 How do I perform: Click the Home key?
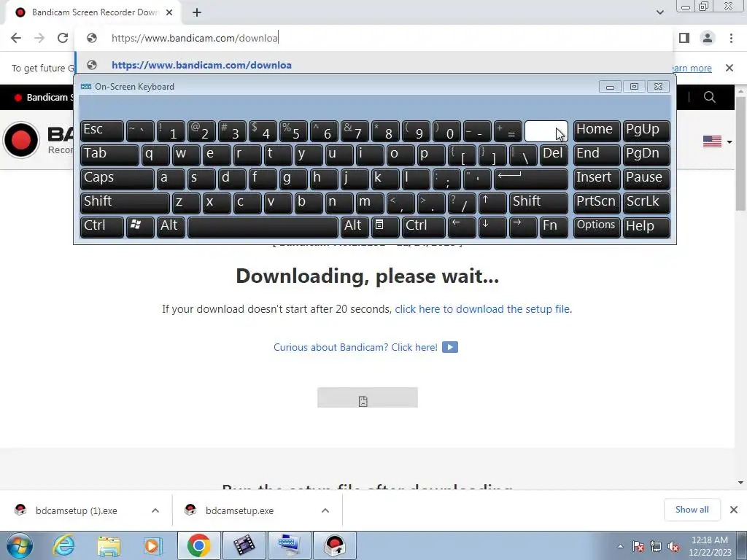coord(597,131)
